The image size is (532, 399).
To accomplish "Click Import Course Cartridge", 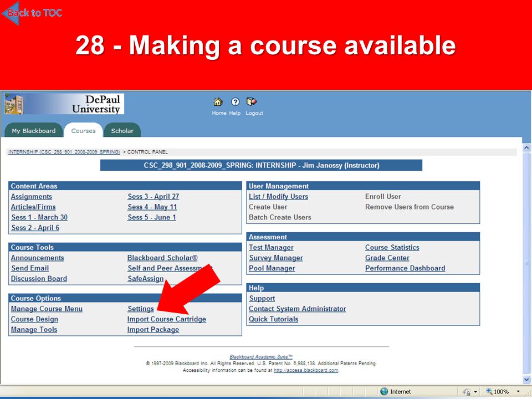I will click(x=167, y=319).
